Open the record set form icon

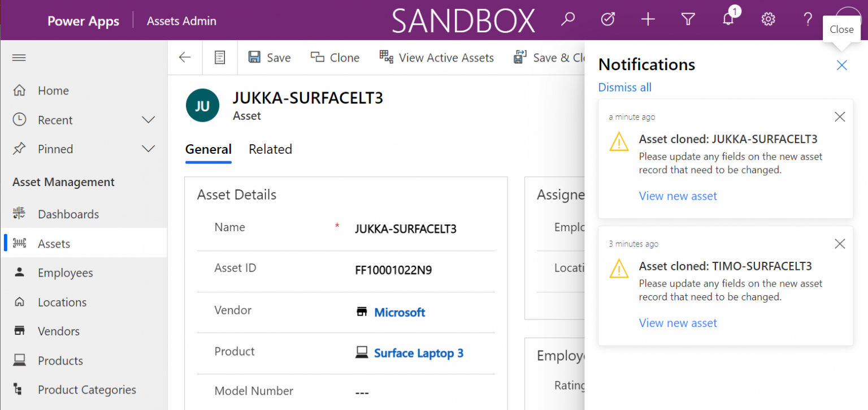point(220,57)
